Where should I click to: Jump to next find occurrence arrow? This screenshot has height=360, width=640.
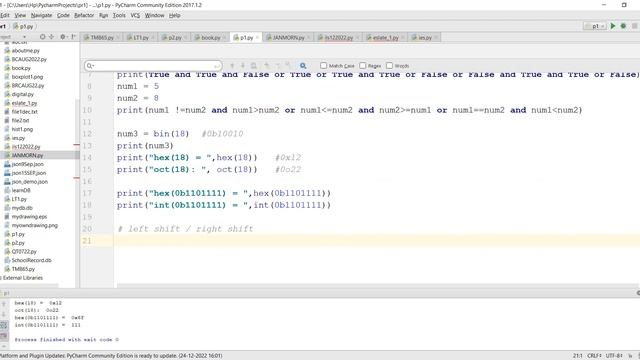pyautogui.click(x=242, y=66)
